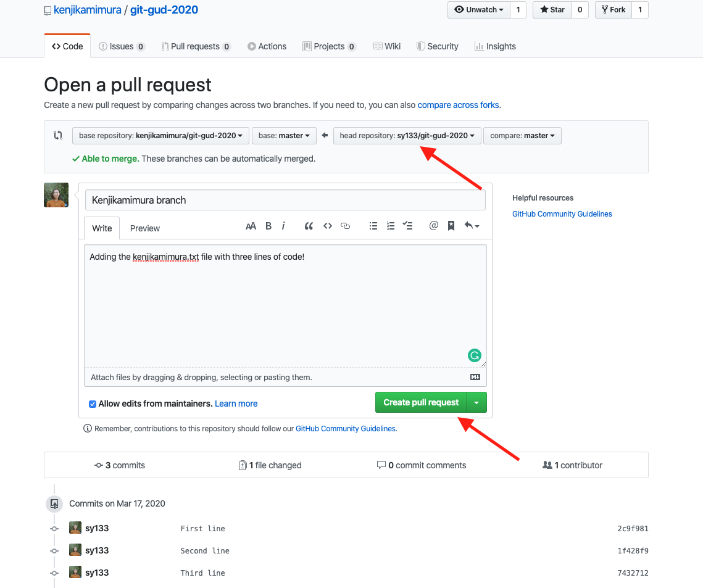Click sy133 avatar on Third line commit

pos(75,573)
